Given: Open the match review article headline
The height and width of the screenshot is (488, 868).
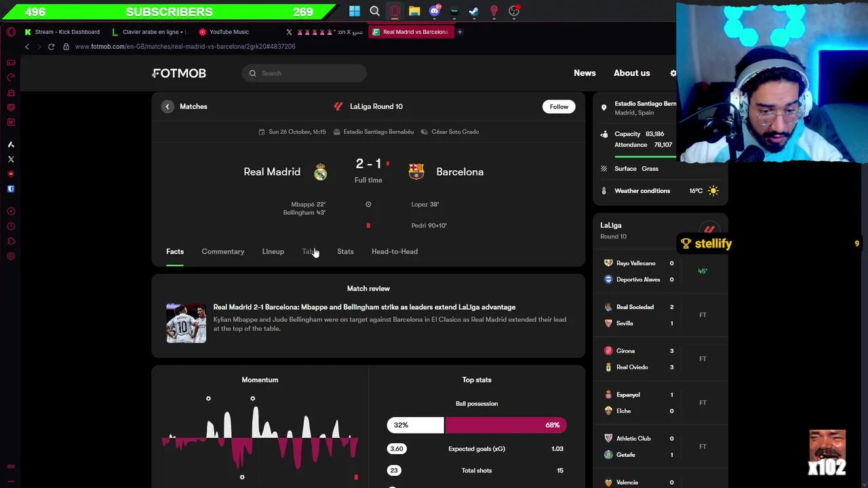Looking at the screenshot, I should [x=364, y=307].
